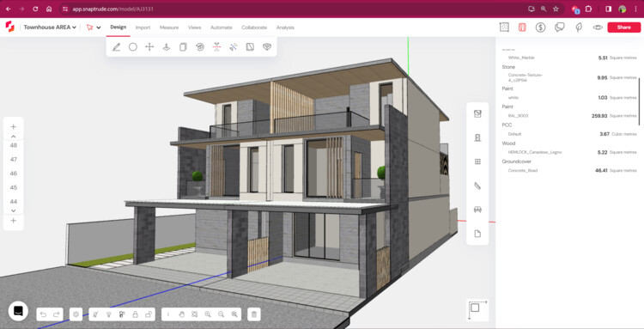This screenshot has width=644, height=329.
Task: Open the furniture car sidebar icon
Action: click(x=477, y=210)
